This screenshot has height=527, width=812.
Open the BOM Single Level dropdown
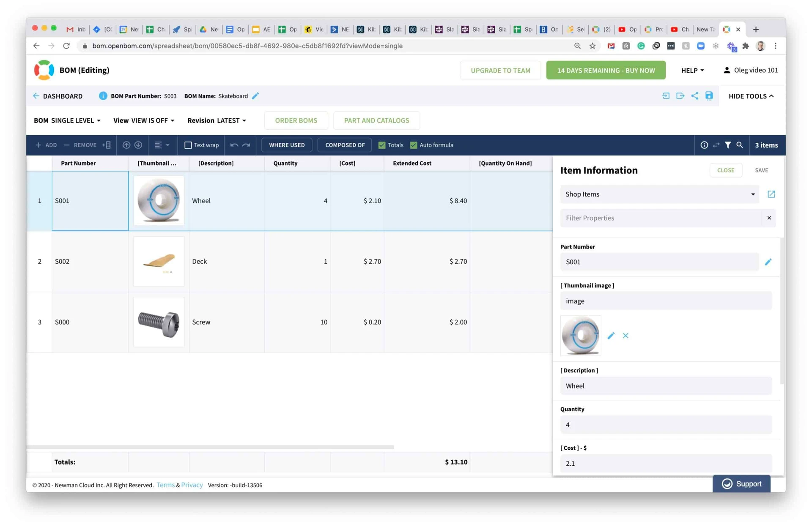pyautogui.click(x=67, y=120)
